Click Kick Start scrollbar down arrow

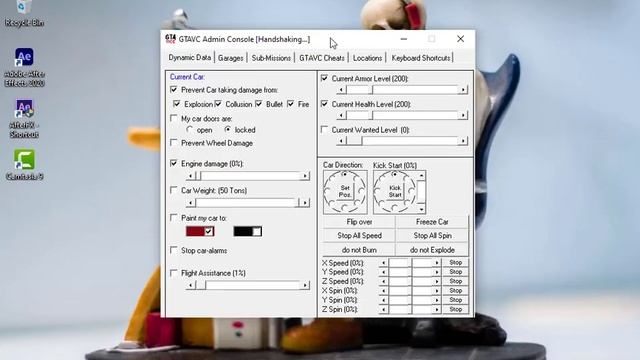coord(421,209)
